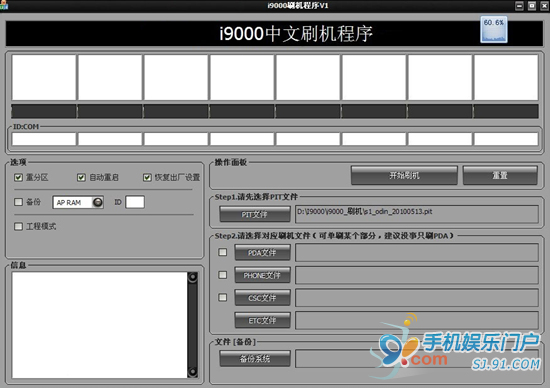Click the info panel scroll up arrow
The image size is (550, 388).
click(x=193, y=277)
